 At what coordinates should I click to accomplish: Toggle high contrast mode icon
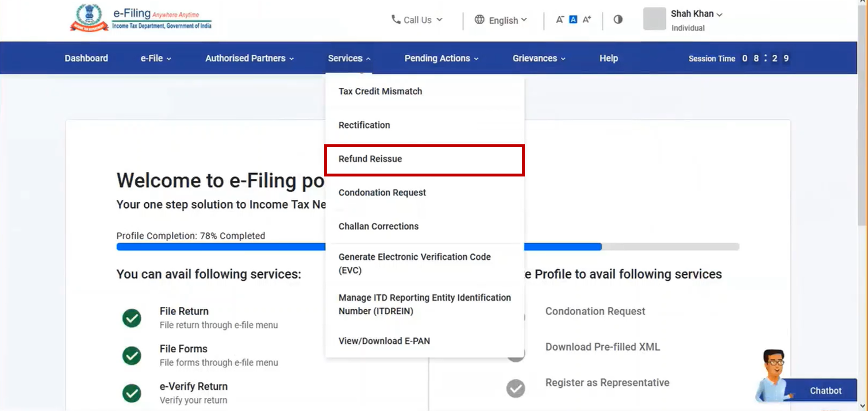[x=618, y=20]
